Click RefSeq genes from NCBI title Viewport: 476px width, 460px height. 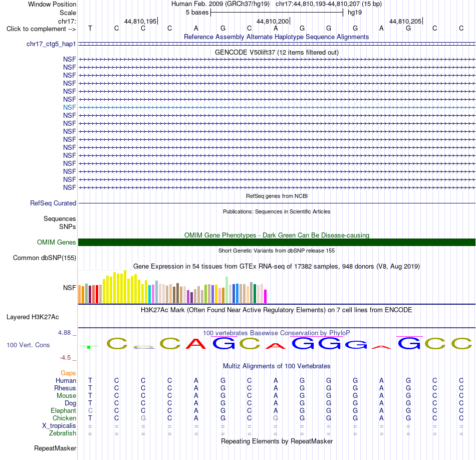(277, 196)
